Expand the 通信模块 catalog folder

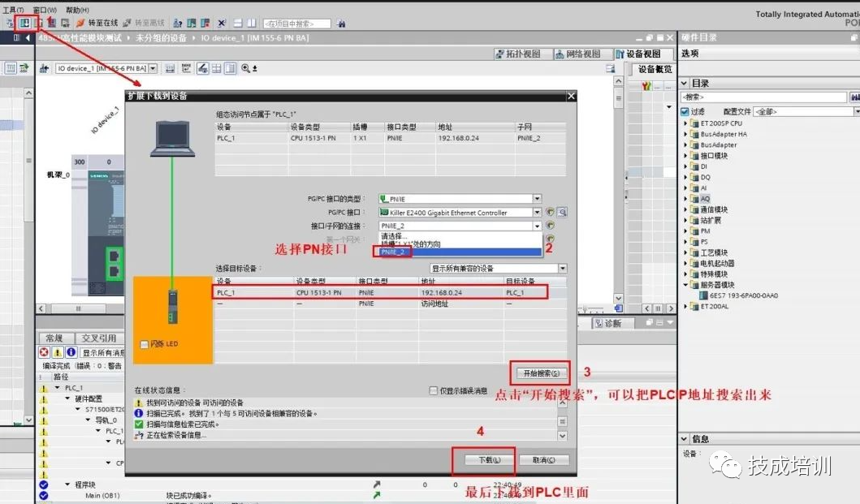point(685,209)
